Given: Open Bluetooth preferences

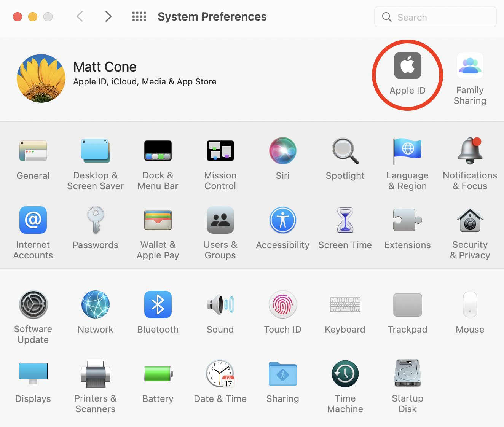Looking at the screenshot, I should coord(158,304).
